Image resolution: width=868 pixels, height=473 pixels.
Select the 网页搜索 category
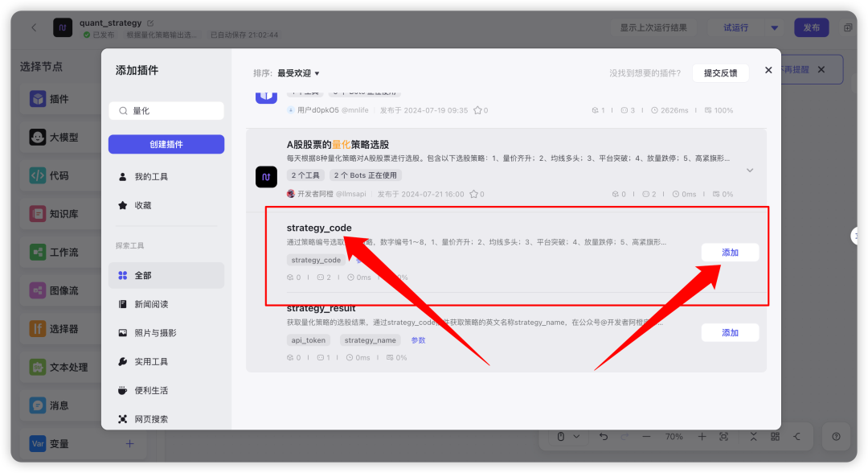[166, 419]
